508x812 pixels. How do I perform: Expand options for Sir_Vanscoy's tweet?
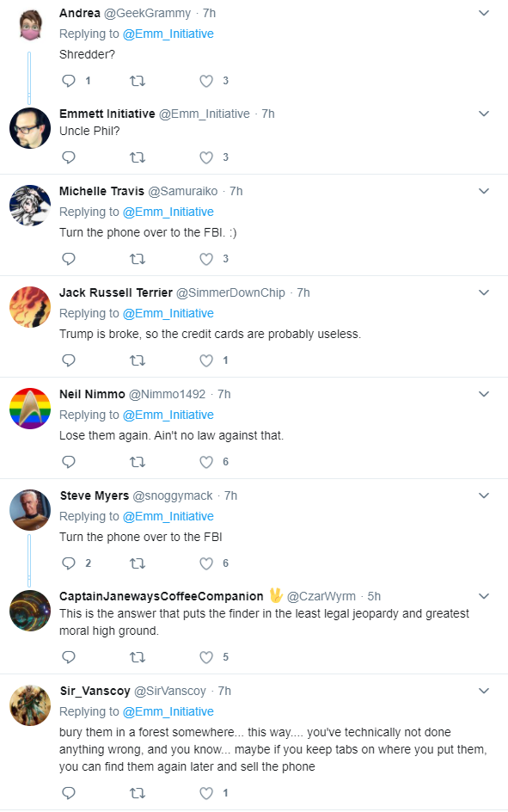click(484, 691)
